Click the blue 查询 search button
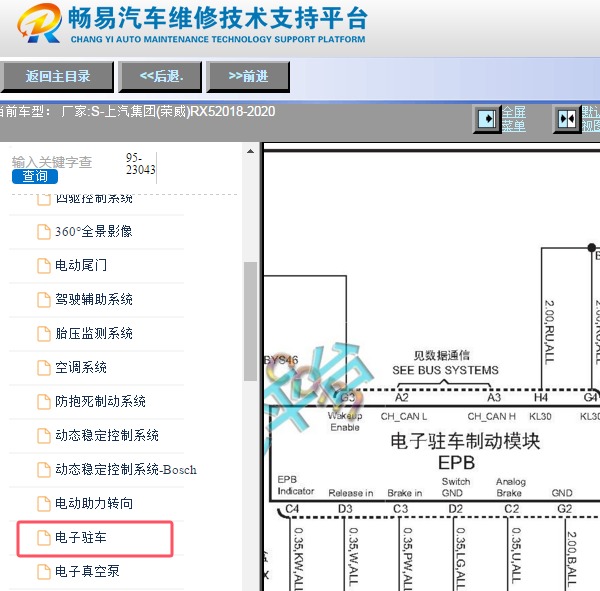The height and width of the screenshot is (591, 600). [x=35, y=176]
